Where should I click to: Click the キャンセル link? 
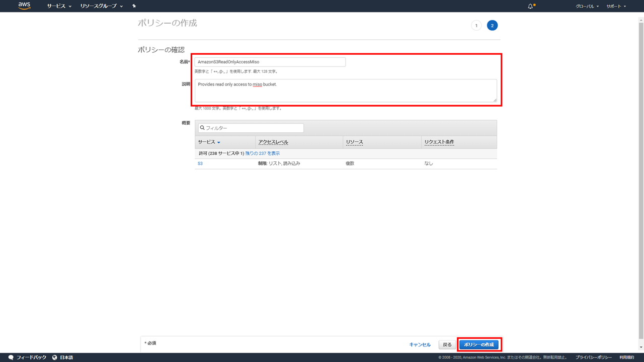[420, 344]
